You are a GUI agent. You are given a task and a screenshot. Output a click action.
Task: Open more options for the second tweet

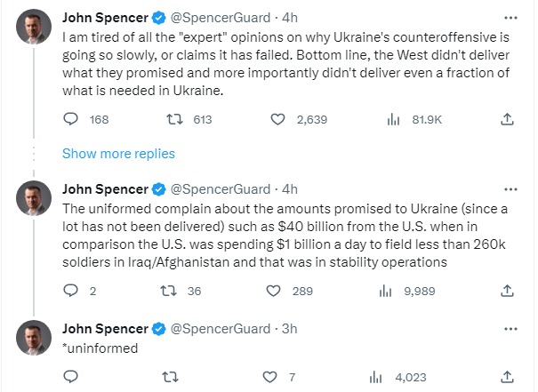506,188
